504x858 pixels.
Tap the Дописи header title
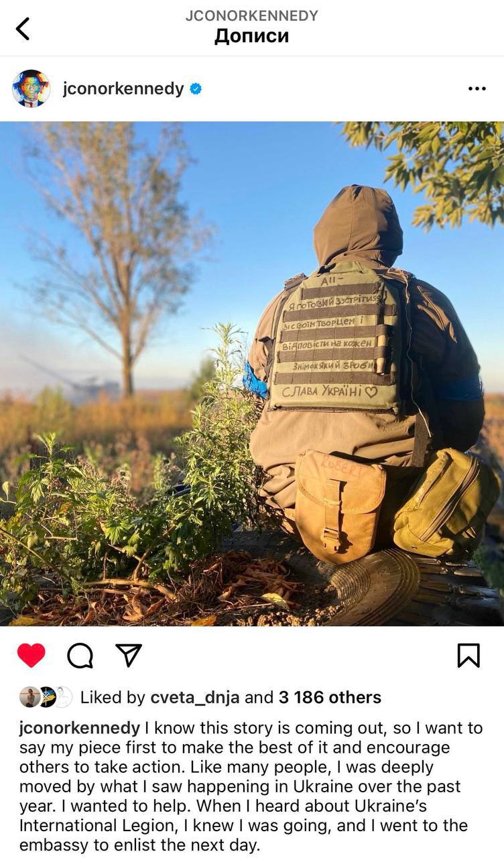[252, 36]
